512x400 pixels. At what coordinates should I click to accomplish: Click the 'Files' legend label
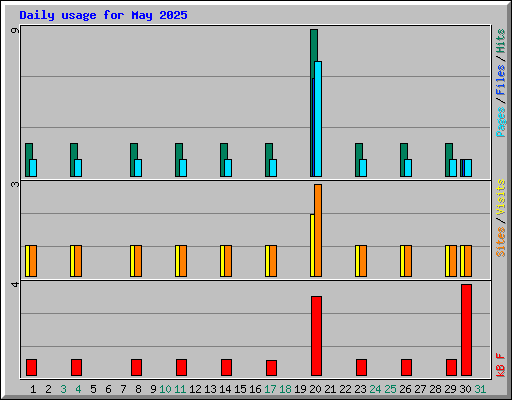[500, 80]
